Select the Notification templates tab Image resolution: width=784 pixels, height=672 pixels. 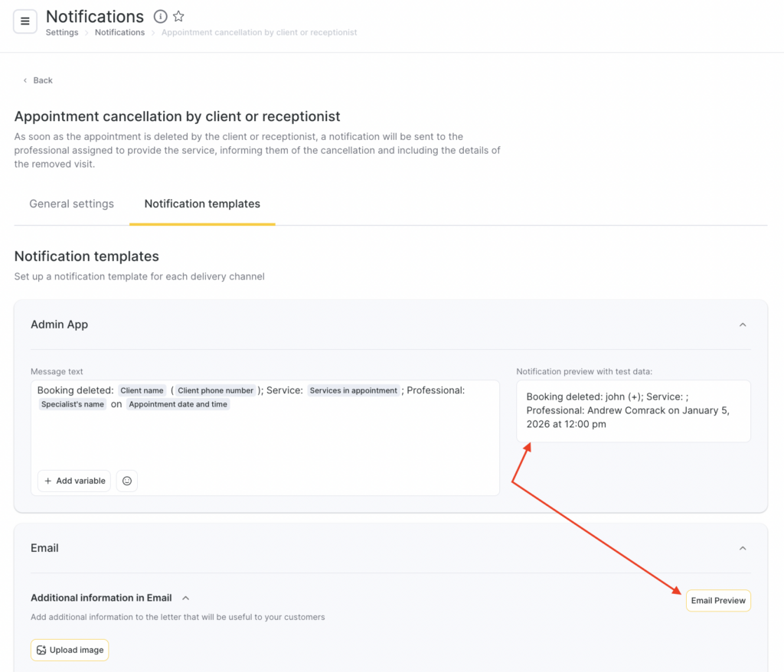point(202,204)
